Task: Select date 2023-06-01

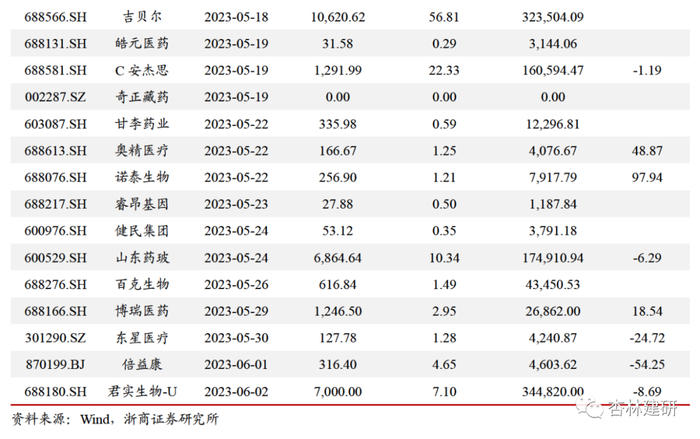Action: (x=236, y=365)
